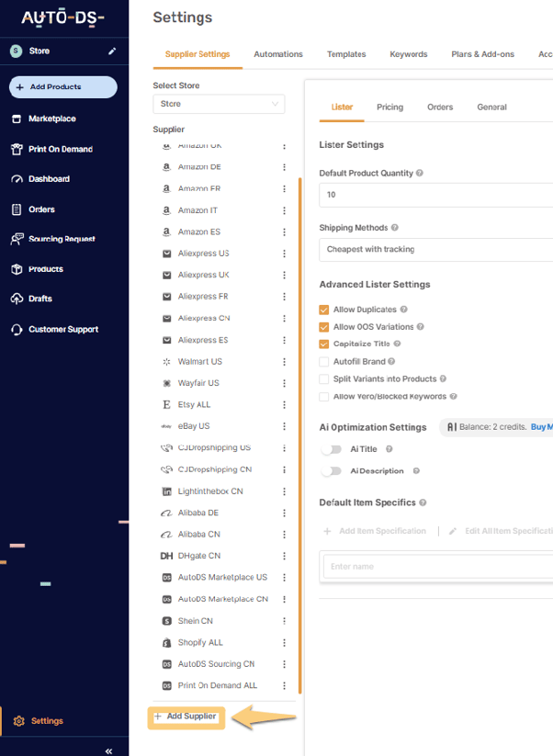Check Split Variants into Products
This screenshot has height=756, width=553.
(324, 379)
